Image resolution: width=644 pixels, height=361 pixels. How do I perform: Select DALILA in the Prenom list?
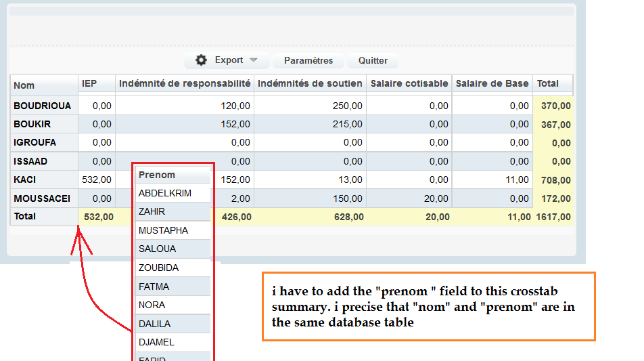154,324
